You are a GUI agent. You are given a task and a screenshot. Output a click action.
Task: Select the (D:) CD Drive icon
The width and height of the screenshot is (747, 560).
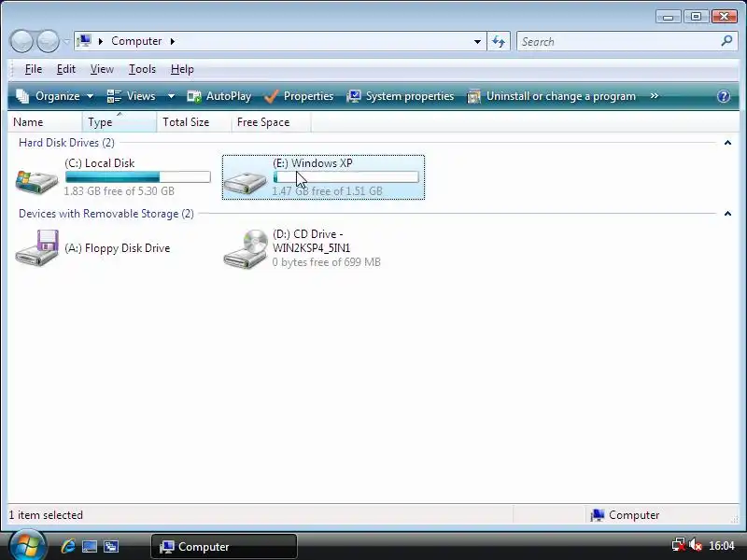click(246, 249)
